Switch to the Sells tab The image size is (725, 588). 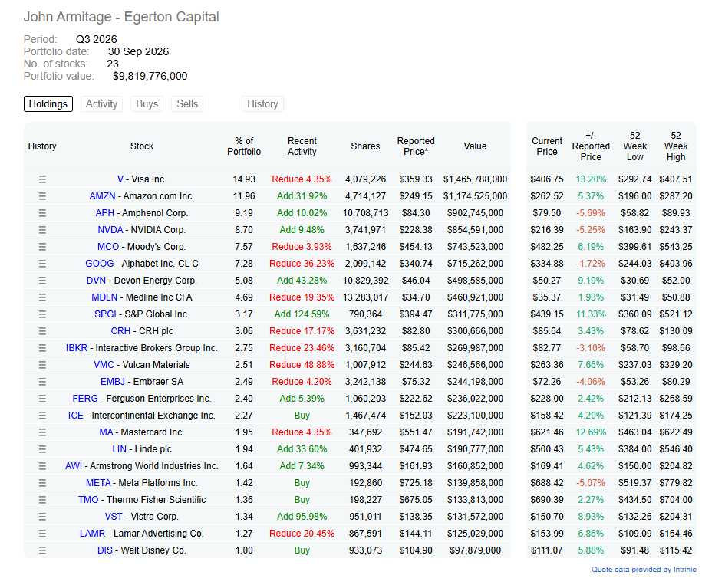click(187, 104)
